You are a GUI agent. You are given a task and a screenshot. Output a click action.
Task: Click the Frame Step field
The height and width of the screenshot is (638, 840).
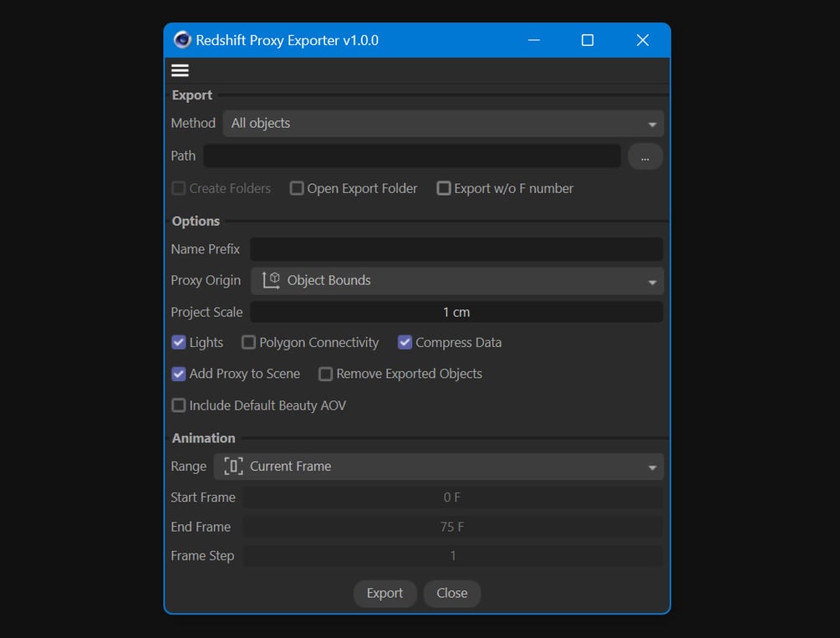[453, 556]
